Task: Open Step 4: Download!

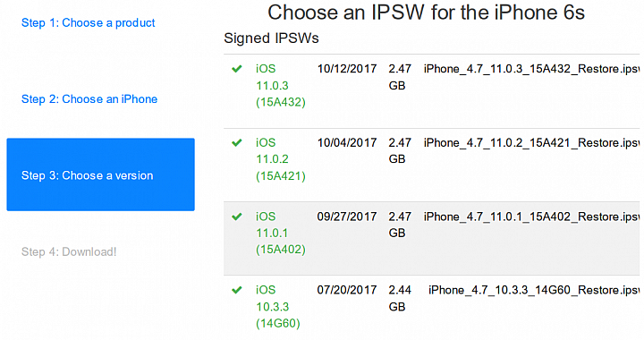Action: click(x=69, y=251)
